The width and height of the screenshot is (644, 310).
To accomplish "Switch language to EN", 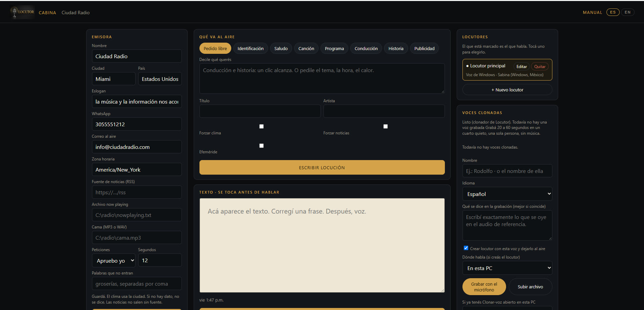I will point(627,12).
